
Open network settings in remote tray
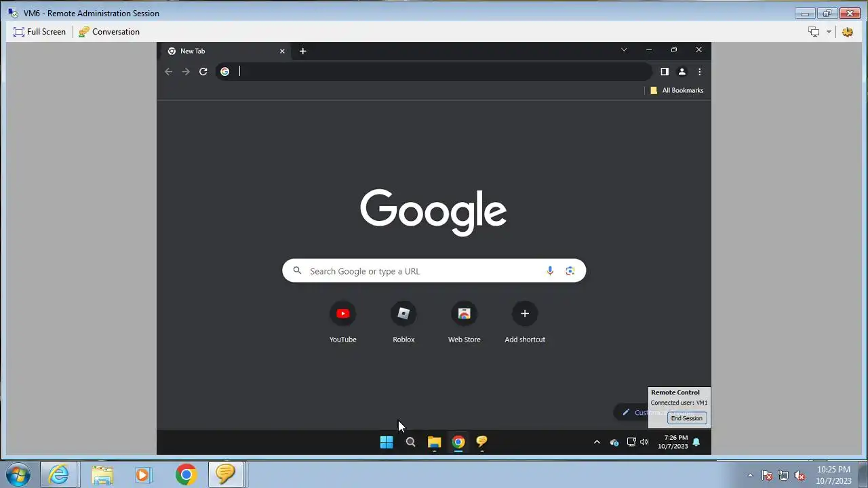[x=631, y=442]
